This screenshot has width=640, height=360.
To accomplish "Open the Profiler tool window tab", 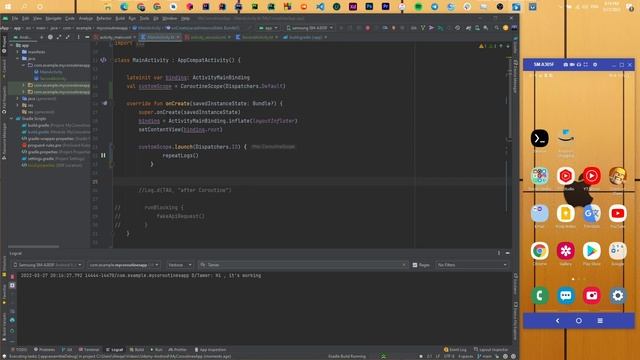I will point(178,350).
